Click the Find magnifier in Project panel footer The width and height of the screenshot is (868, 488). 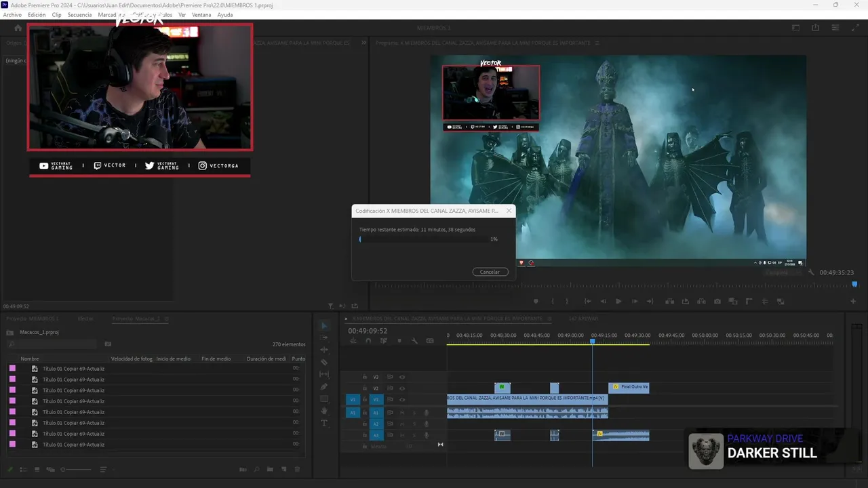point(256,469)
